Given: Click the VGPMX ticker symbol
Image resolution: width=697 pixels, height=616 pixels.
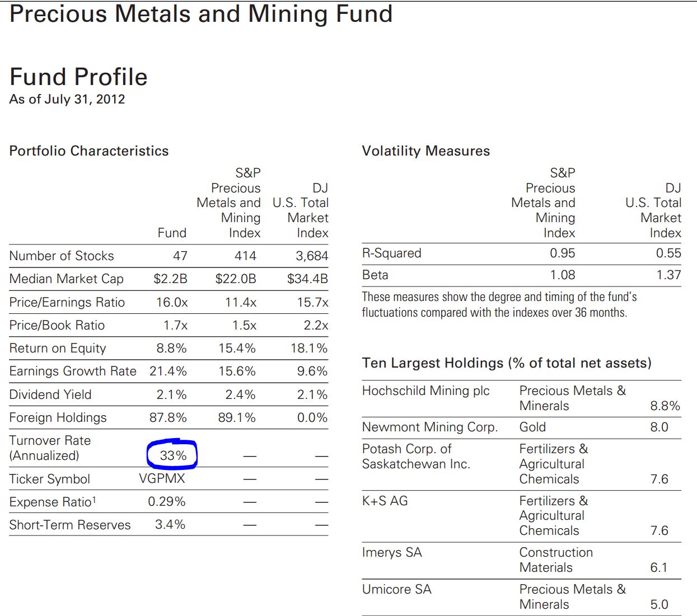Looking at the screenshot, I should pos(162,479).
